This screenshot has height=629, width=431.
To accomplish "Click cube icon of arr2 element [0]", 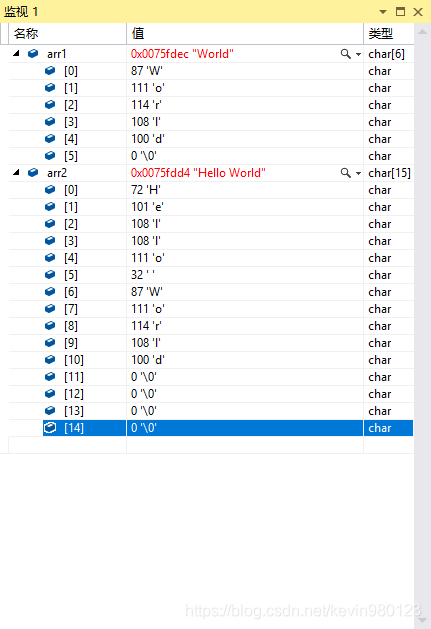I will click(50, 190).
